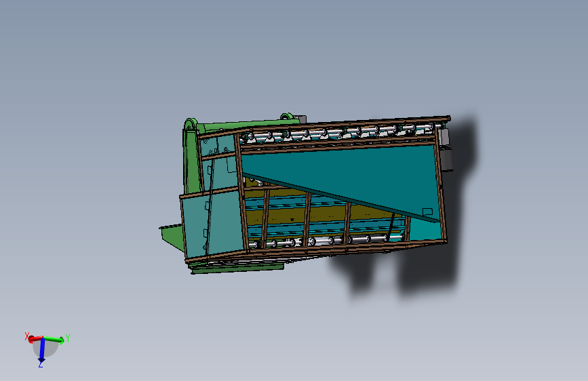Click the red X axis of orientation triad

(35, 338)
